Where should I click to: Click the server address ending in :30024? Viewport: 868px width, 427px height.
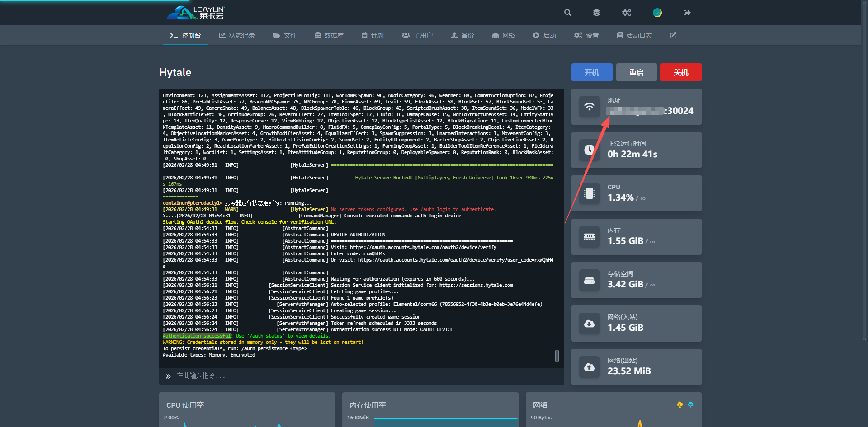650,111
